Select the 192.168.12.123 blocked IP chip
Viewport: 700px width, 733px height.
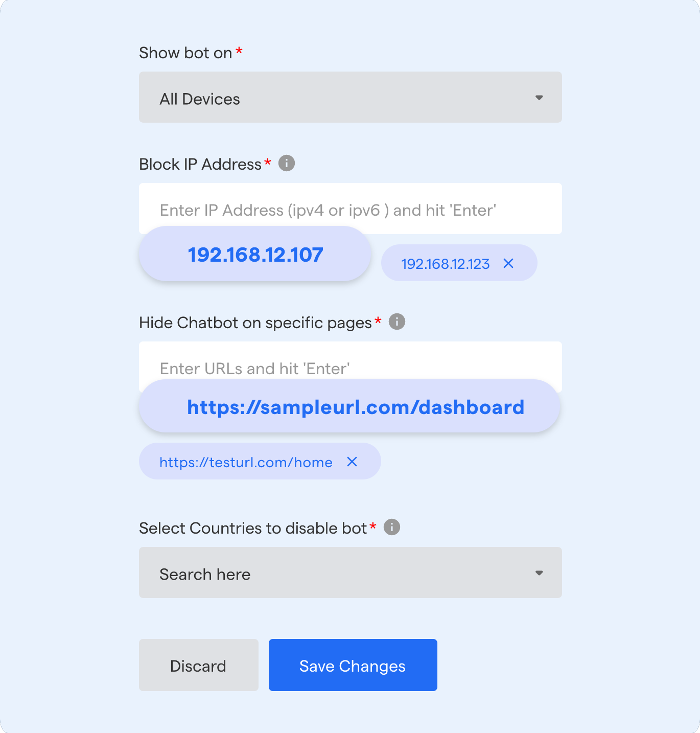coord(445,263)
